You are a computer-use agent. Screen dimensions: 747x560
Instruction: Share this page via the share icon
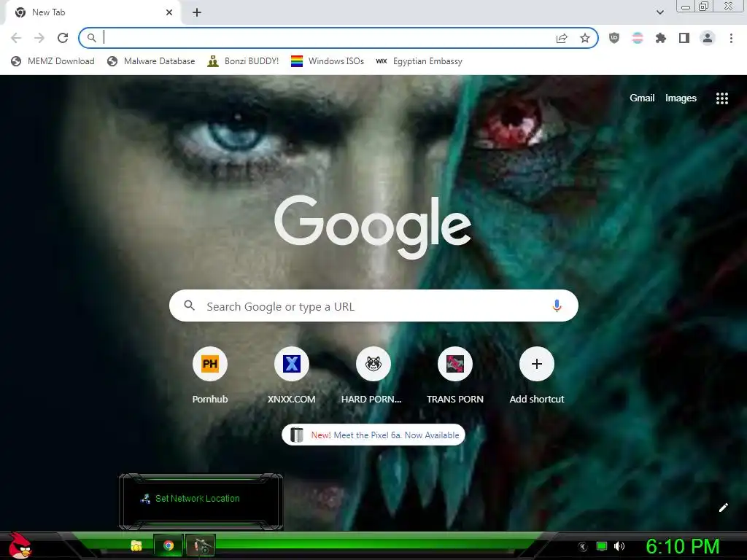coord(562,39)
